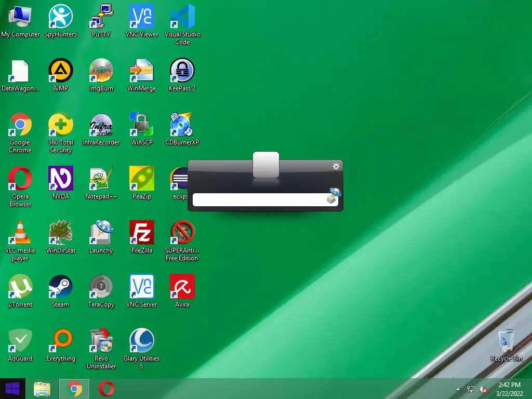Select the Everything search shortcut
532x399 pixels.
(61, 345)
